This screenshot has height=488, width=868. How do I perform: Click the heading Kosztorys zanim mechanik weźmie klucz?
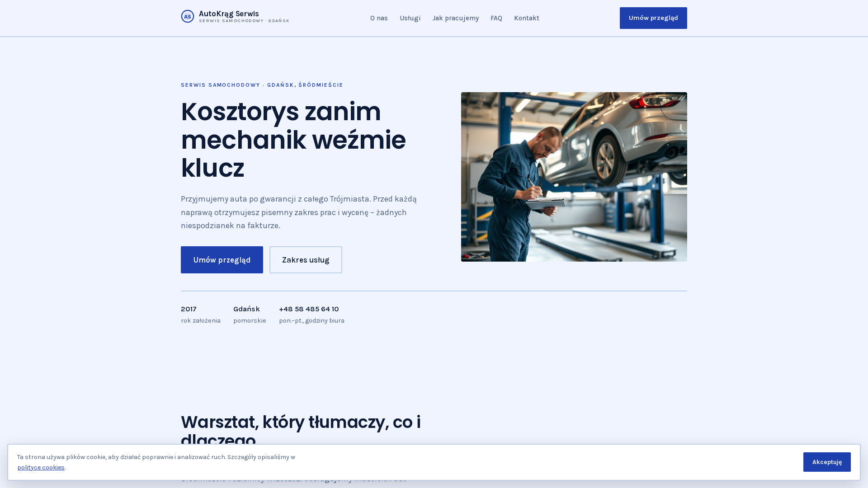[x=293, y=140]
